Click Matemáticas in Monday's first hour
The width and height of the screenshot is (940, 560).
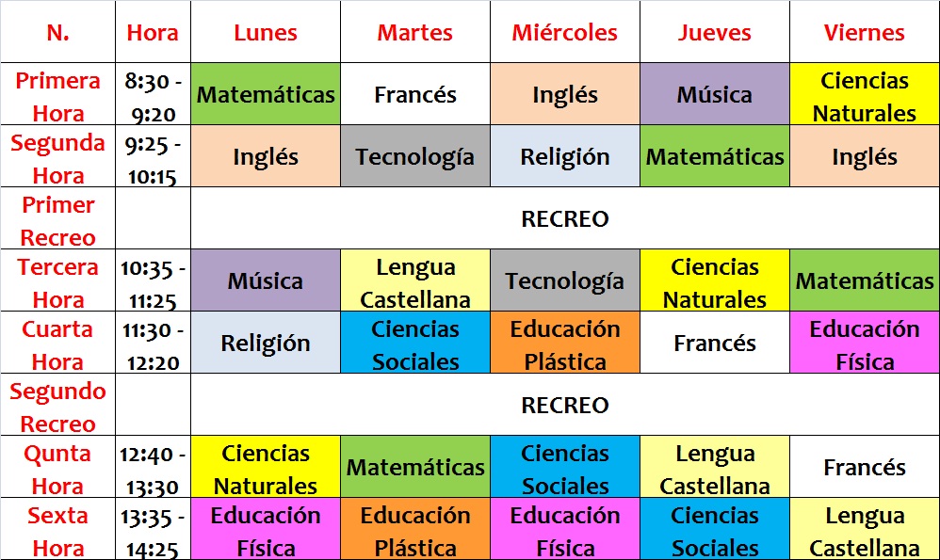coord(266,94)
